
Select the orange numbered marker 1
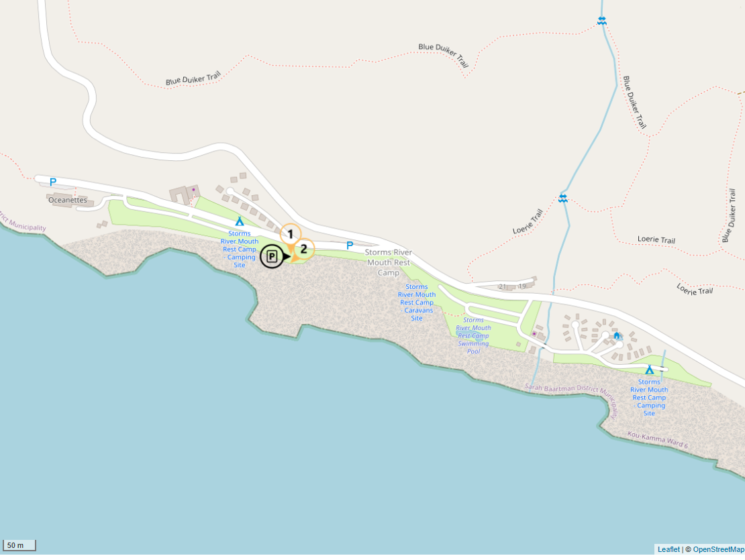coord(291,235)
